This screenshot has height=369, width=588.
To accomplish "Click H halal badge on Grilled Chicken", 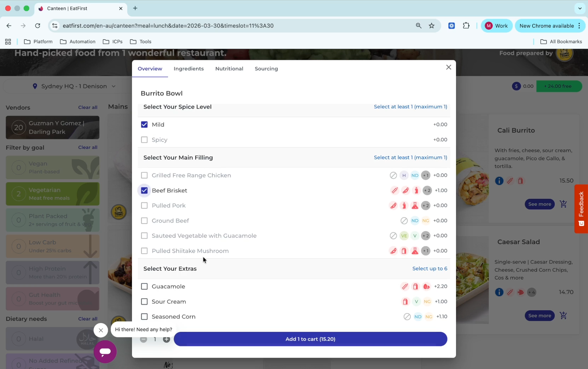I will point(404,175).
